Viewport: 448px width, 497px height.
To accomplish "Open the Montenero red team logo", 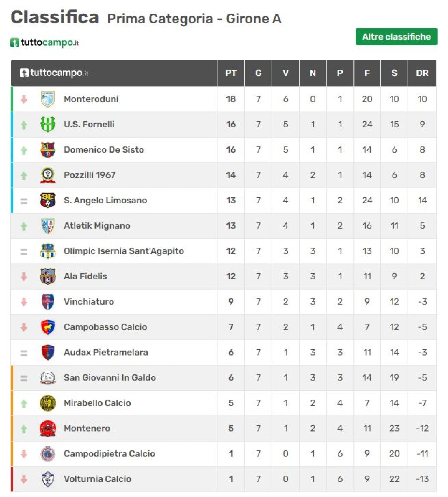I will 48,428.
